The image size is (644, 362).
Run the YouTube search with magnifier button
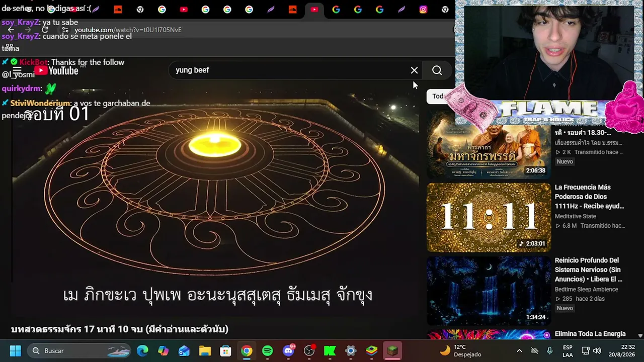click(437, 70)
